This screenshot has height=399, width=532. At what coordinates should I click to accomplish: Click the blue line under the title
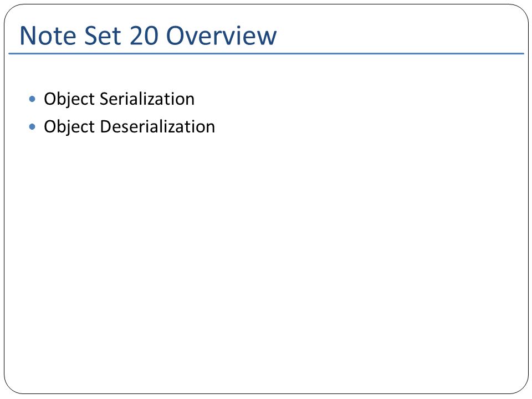266,54
